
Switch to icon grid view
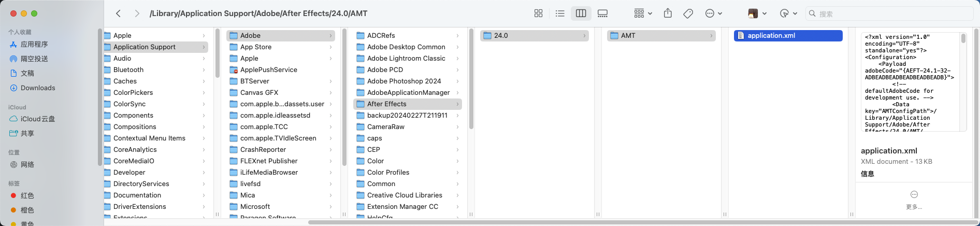tap(538, 13)
